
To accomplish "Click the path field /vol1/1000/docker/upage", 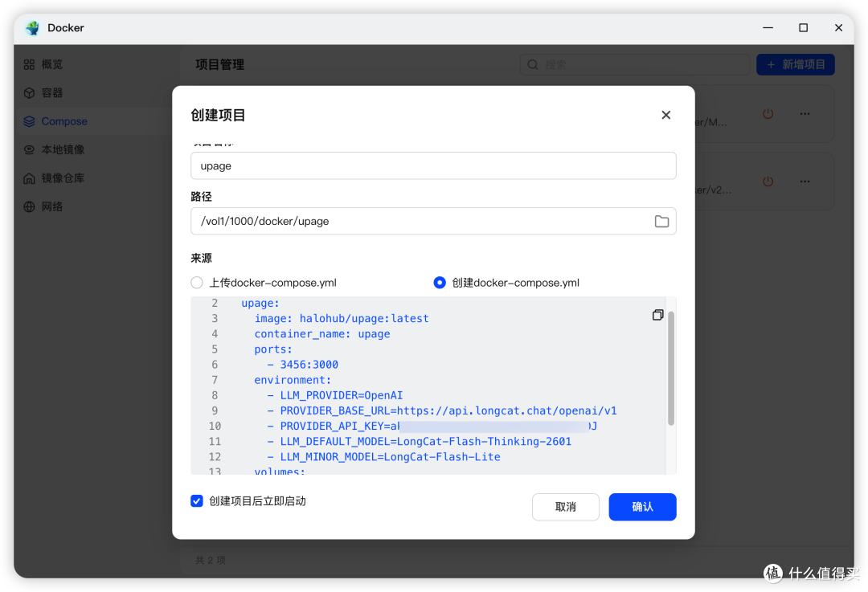I will coord(433,222).
